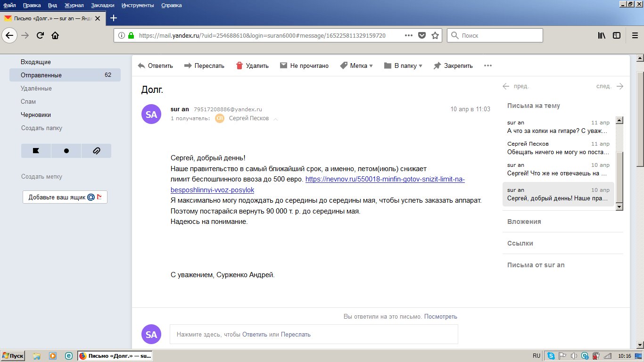Open the Метка dropdown
Viewport: 644px width, 362px height.
pos(356,66)
